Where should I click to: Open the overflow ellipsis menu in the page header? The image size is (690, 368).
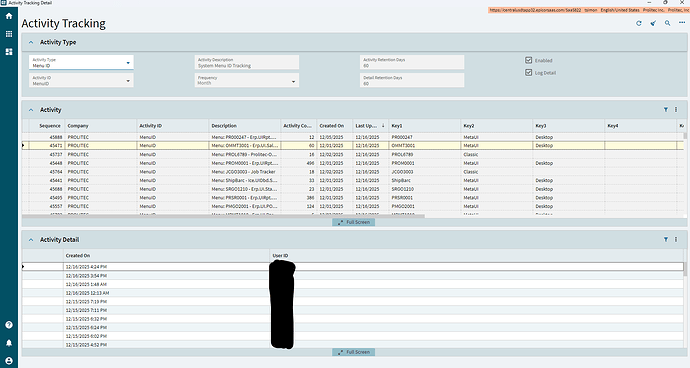pos(682,23)
